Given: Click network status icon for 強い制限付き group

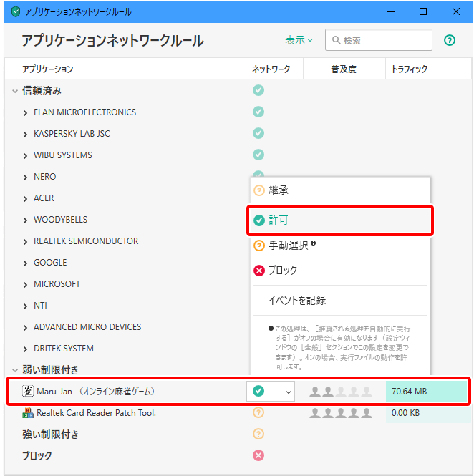Looking at the screenshot, I should point(258,434).
